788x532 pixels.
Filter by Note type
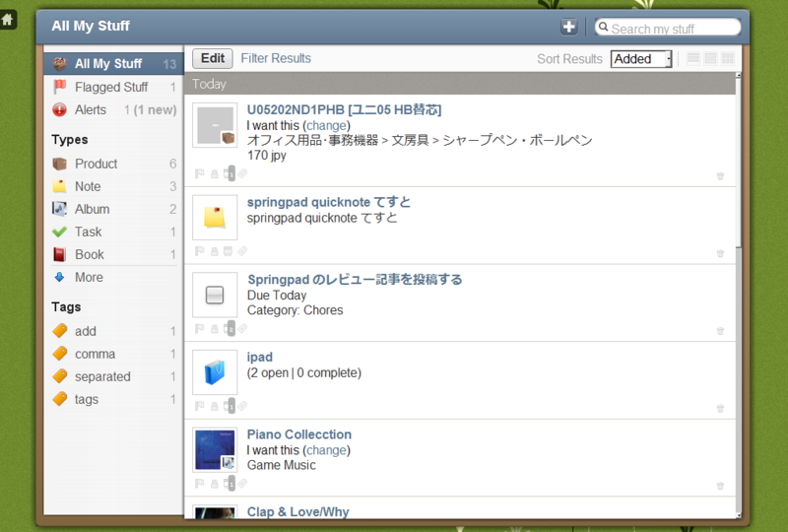(113, 186)
